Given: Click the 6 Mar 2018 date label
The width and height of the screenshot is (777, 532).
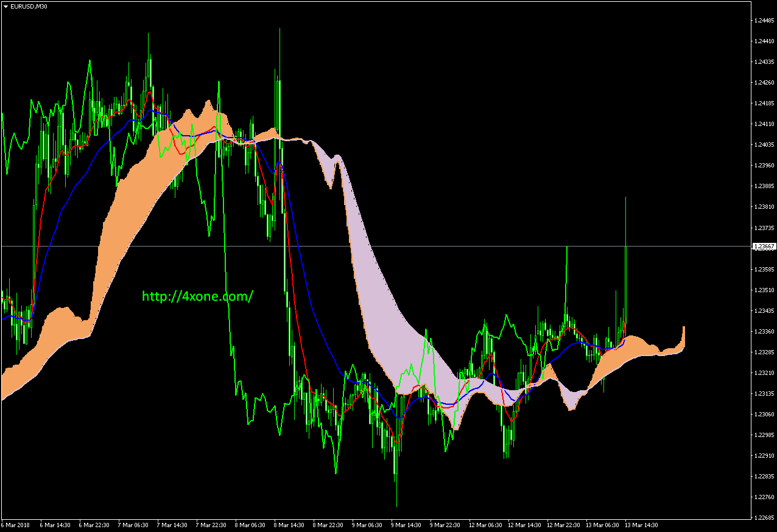Looking at the screenshot, I should tap(15, 525).
